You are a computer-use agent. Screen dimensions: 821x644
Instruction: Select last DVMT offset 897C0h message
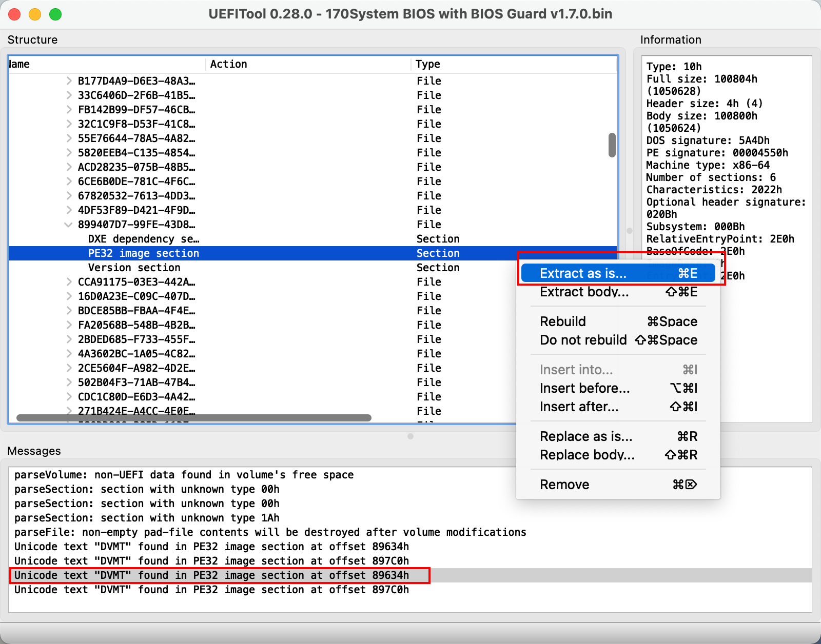[x=411, y=590]
